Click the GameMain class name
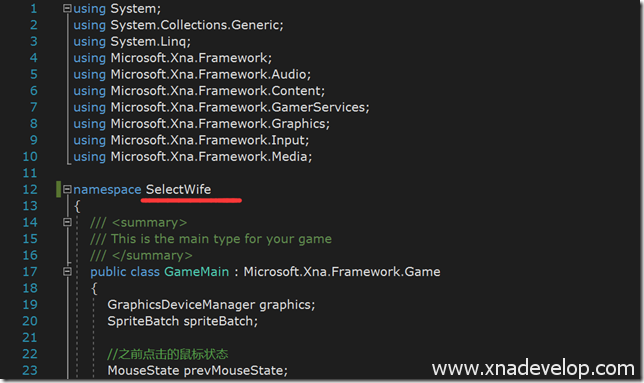644x383 pixels. [196, 272]
